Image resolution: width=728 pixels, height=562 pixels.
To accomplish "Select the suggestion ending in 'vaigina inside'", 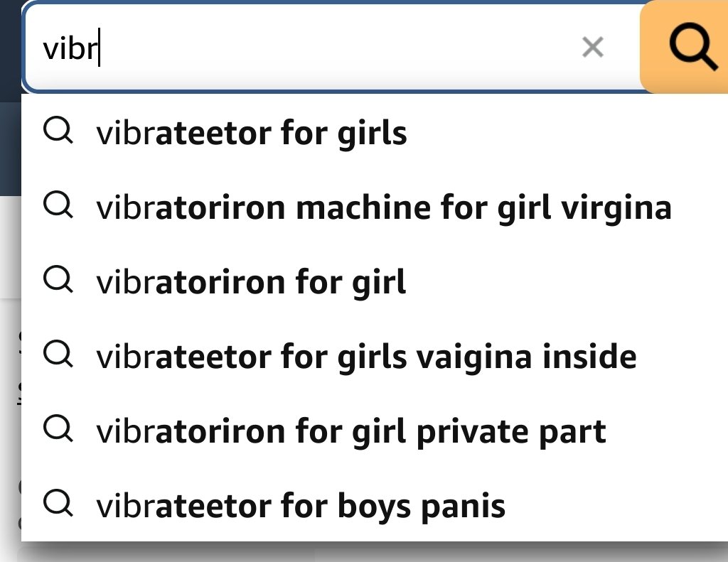I will [x=366, y=357].
